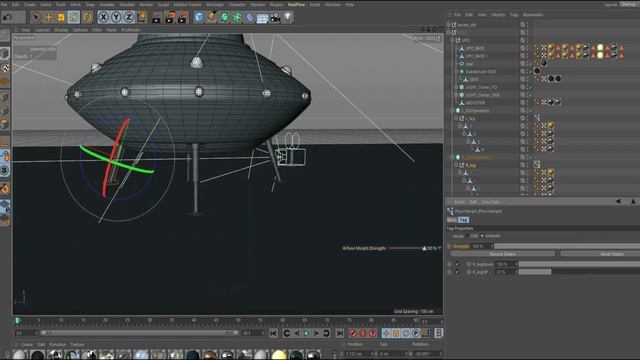
Task: Click the Attribute Manager back arrow
Action: pyautogui.click(x=618, y=201)
